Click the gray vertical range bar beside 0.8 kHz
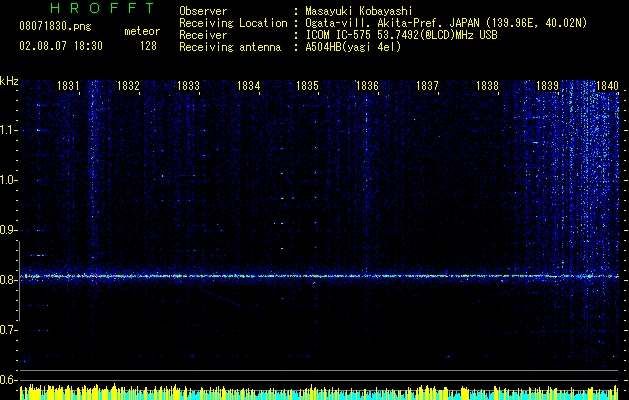The width and height of the screenshot is (629, 400). tap(19, 280)
